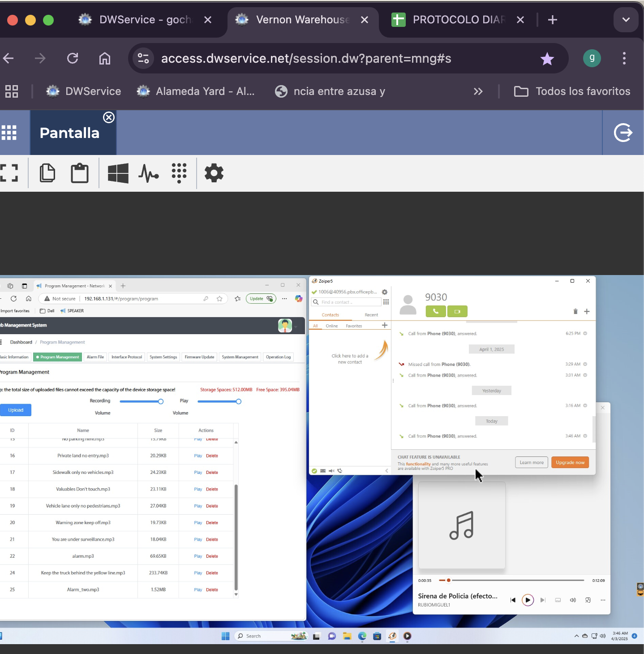This screenshot has height=654, width=644.
Task: Click Dashboard breadcrumb link
Action: tap(21, 342)
